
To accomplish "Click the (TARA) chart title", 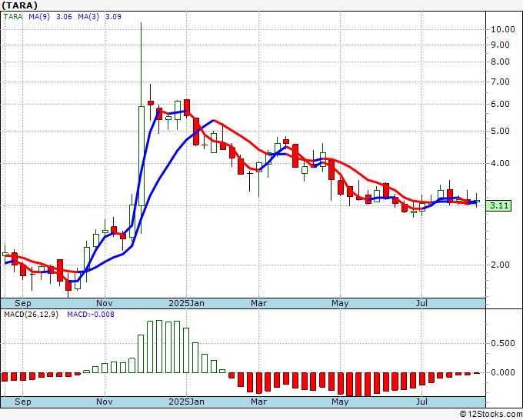I will pyautogui.click(x=19, y=5).
